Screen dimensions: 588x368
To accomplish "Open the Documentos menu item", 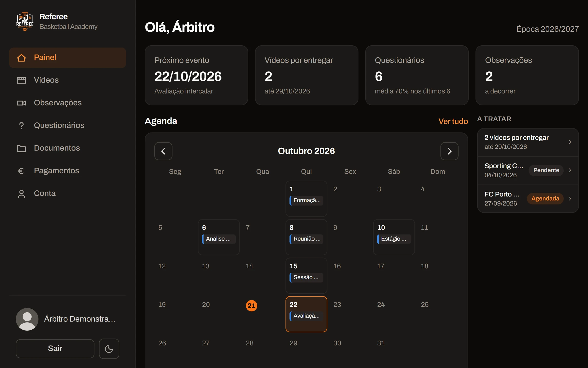I will click(x=68, y=148).
